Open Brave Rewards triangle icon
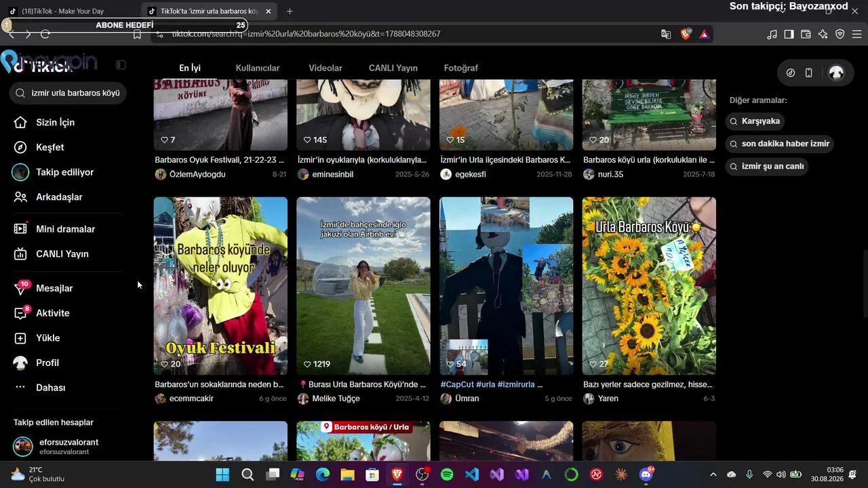Viewport: 868px width, 488px height. (x=705, y=34)
